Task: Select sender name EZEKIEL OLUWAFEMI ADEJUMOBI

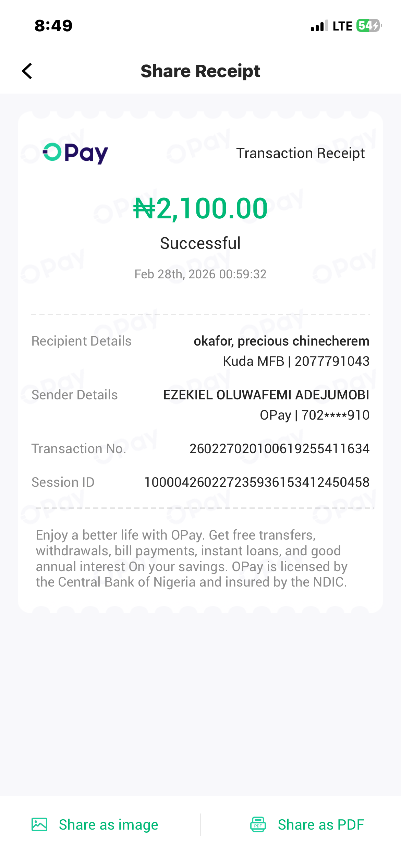Action: 266,395
